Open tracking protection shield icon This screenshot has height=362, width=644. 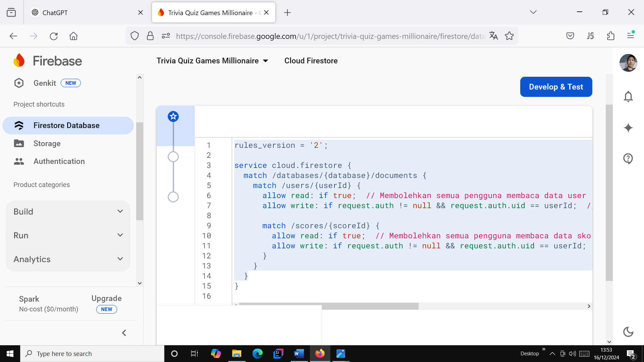click(x=135, y=36)
